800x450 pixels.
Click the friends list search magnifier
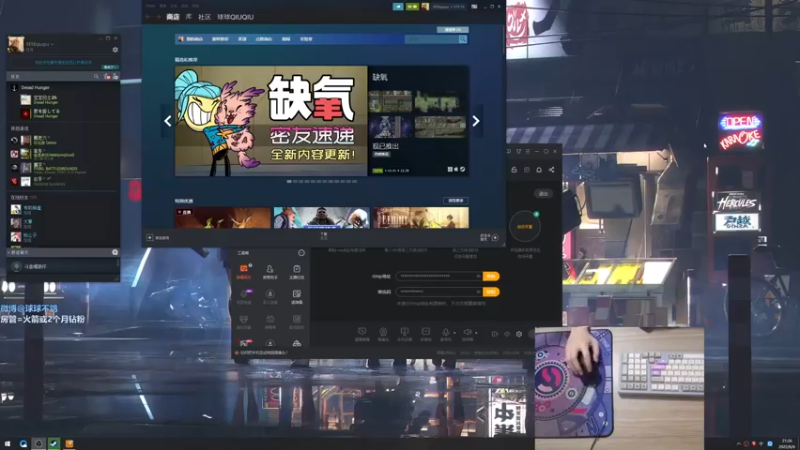[x=96, y=76]
